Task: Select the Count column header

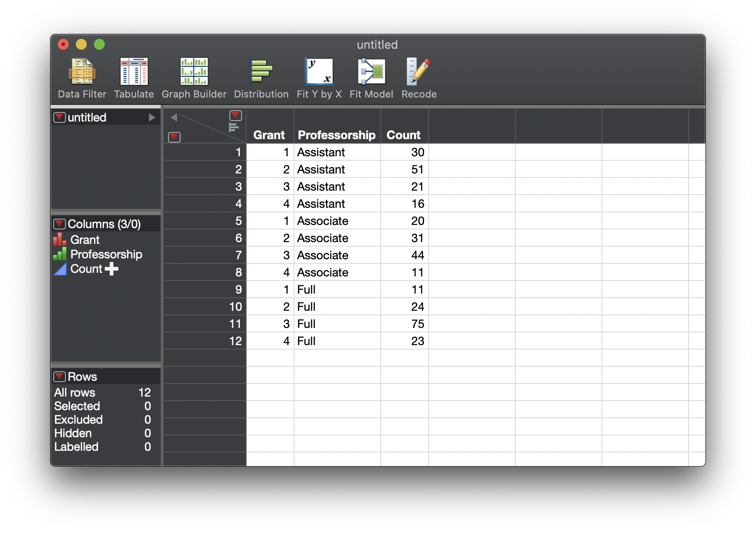Action: click(x=403, y=134)
